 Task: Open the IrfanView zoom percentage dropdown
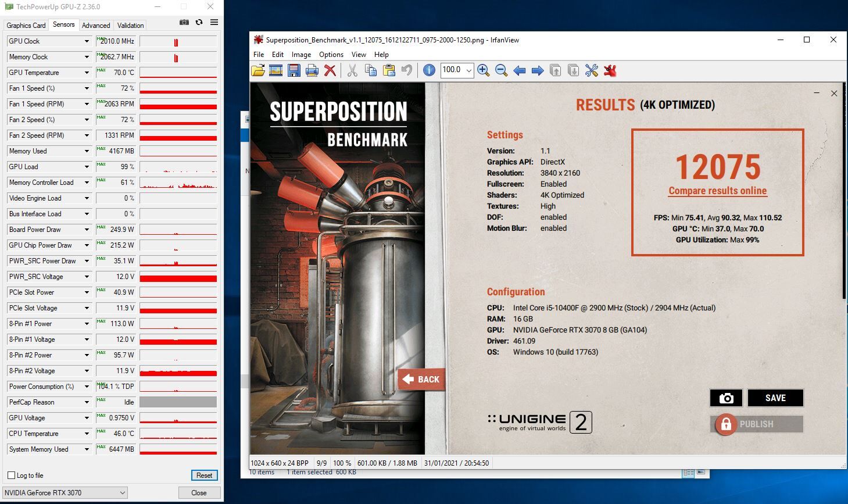pyautogui.click(x=469, y=70)
